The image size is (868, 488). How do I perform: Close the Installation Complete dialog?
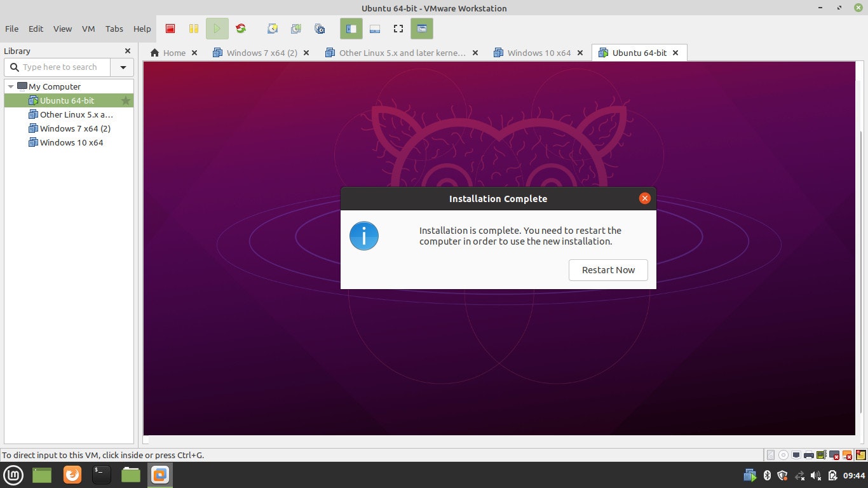point(645,198)
